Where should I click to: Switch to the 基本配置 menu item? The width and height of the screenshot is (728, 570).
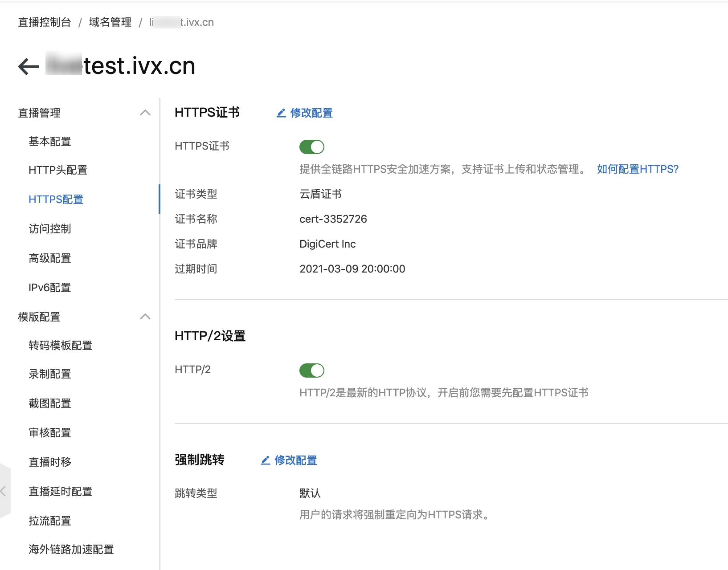(49, 141)
